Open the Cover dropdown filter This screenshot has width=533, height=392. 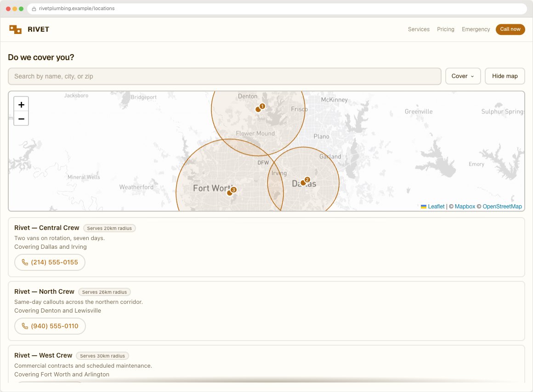click(463, 76)
